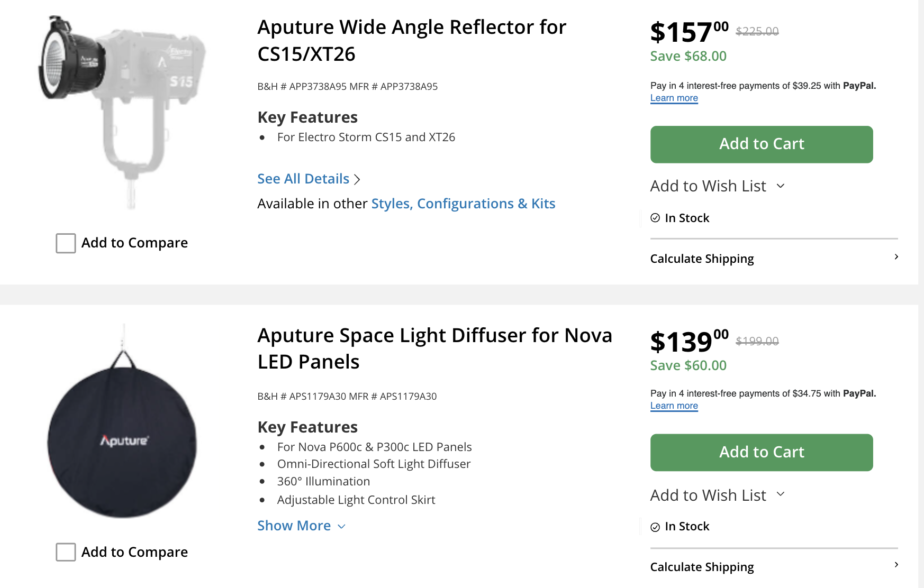Add the Wide Angle Reflector to cart
This screenshot has width=924, height=588.
(x=761, y=144)
